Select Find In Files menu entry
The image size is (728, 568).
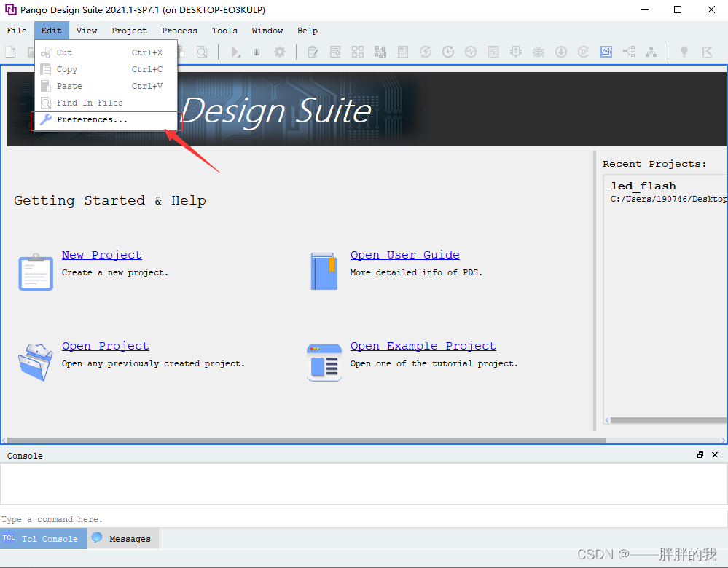106,103
